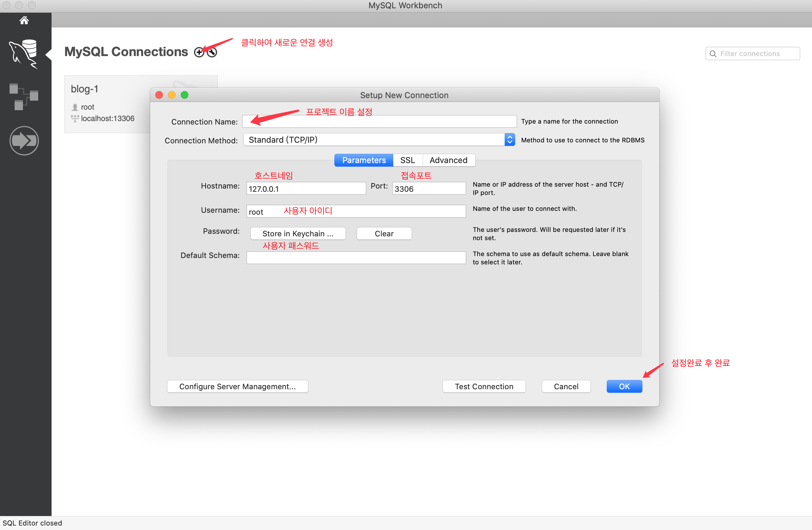
Task: Open Configure Server Management
Action: pyautogui.click(x=237, y=386)
